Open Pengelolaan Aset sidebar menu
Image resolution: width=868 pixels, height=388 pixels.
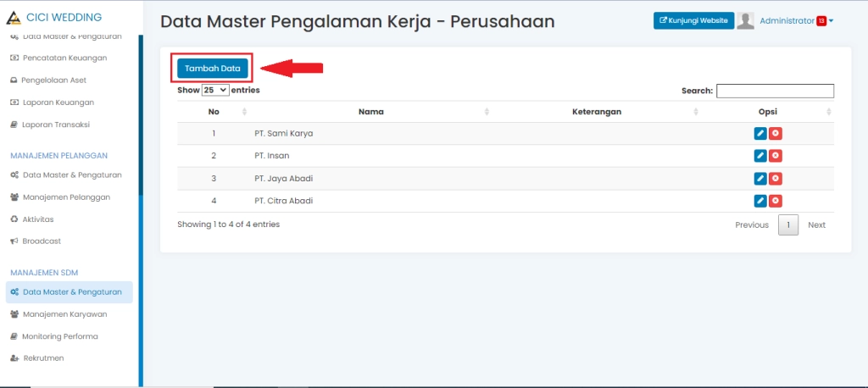click(x=48, y=80)
